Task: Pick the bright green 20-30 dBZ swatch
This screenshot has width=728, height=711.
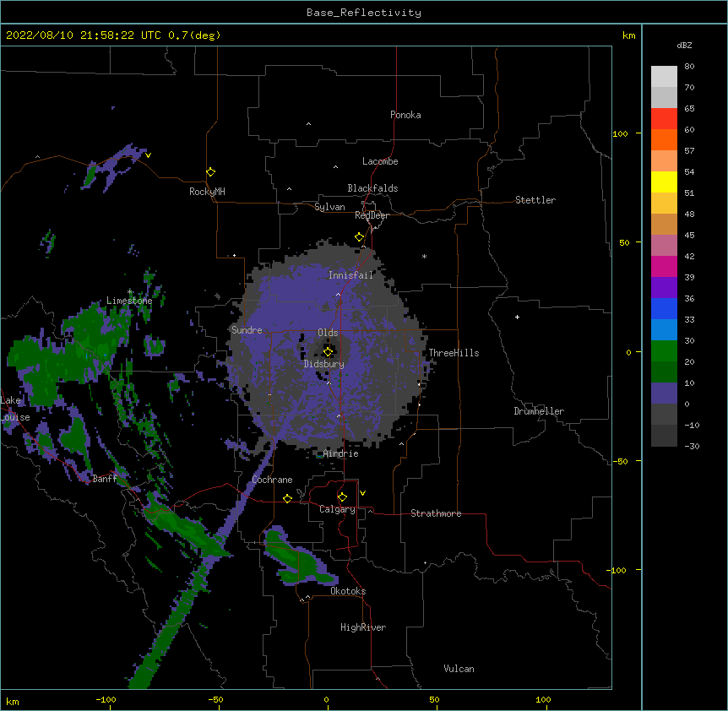Action: click(x=664, y=351)
